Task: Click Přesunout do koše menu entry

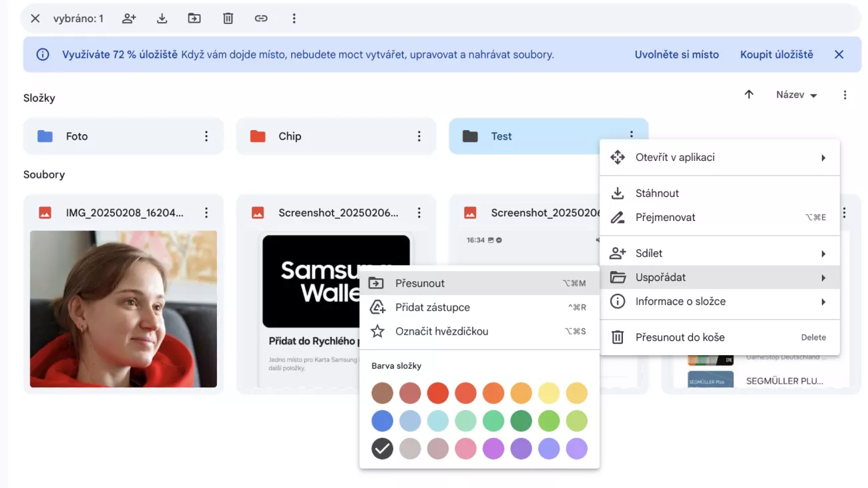Action: pos(680,338)
